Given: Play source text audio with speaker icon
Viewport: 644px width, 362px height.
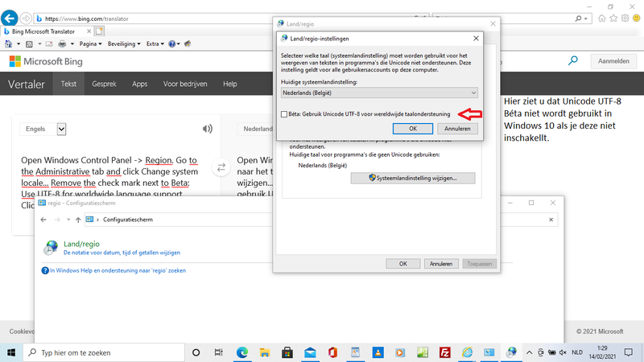Looking at the screenshot, I should (208, 129).
